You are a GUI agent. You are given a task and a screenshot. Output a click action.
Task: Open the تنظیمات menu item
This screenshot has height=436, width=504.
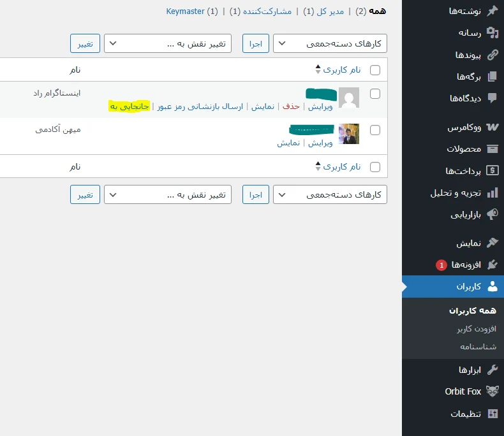[453, 414]
